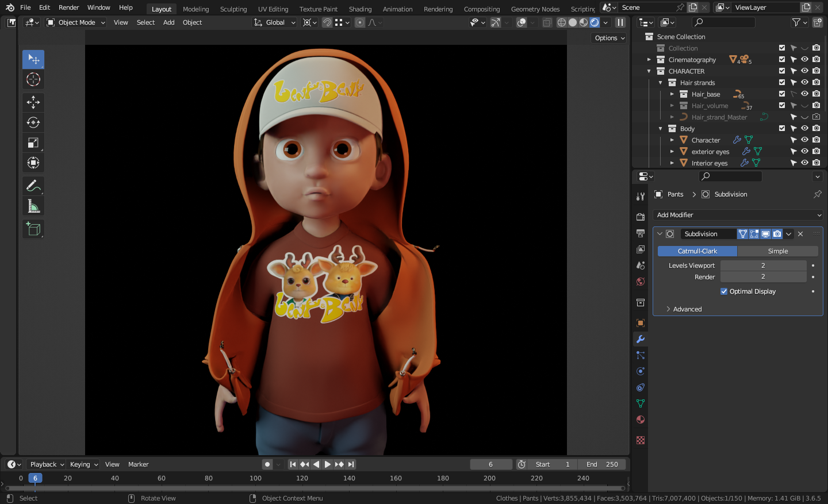This screenshot has height=504, width=828.
Task: Open the Add menu in viewport header
Action: coord(169,22)
